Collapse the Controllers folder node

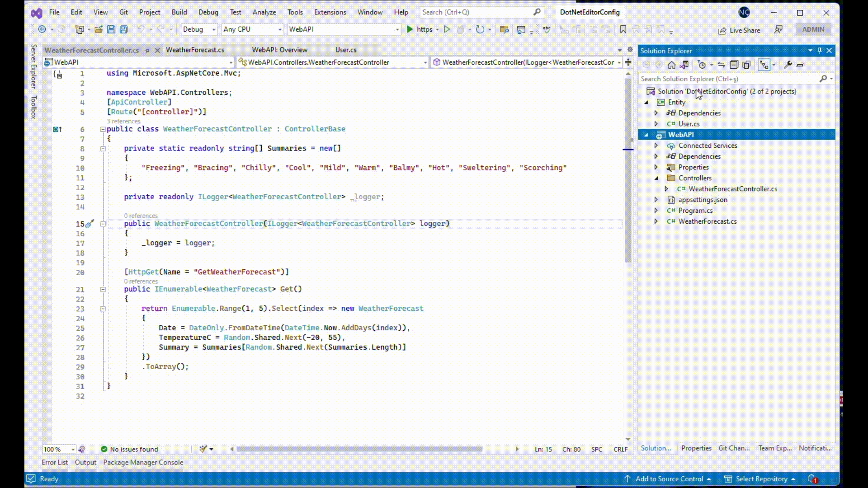(x=656, y=178)
